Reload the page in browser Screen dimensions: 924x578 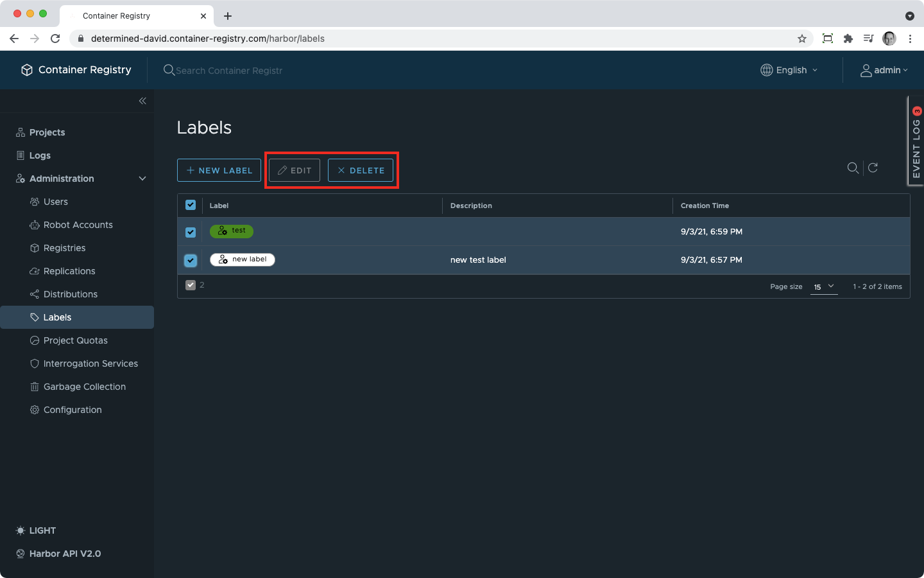55,39
